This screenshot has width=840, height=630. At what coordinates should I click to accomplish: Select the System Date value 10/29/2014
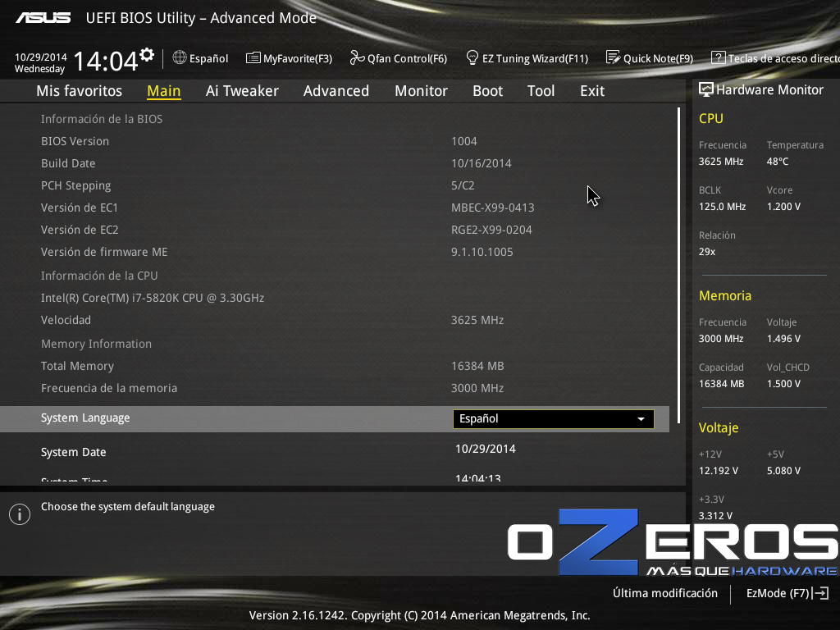(486, 449)
